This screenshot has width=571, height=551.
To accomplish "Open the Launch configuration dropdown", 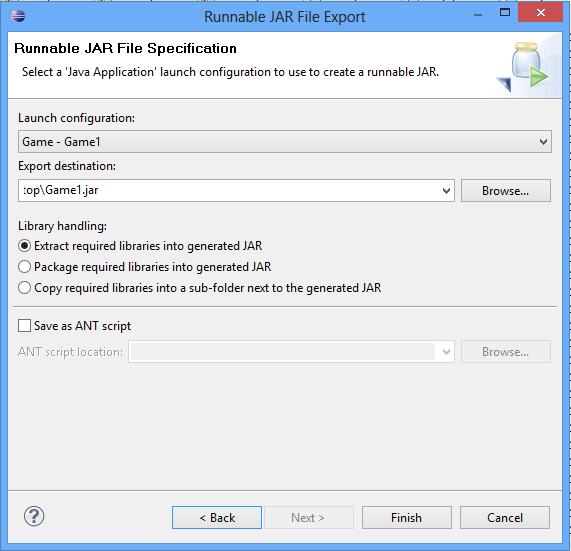I will click(285, 141).
